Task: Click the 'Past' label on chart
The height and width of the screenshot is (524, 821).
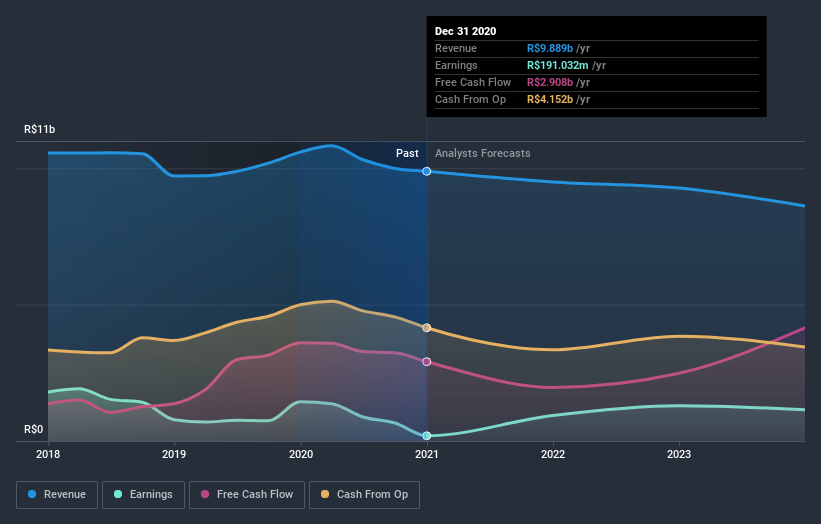Action: [x=407, y=153]
